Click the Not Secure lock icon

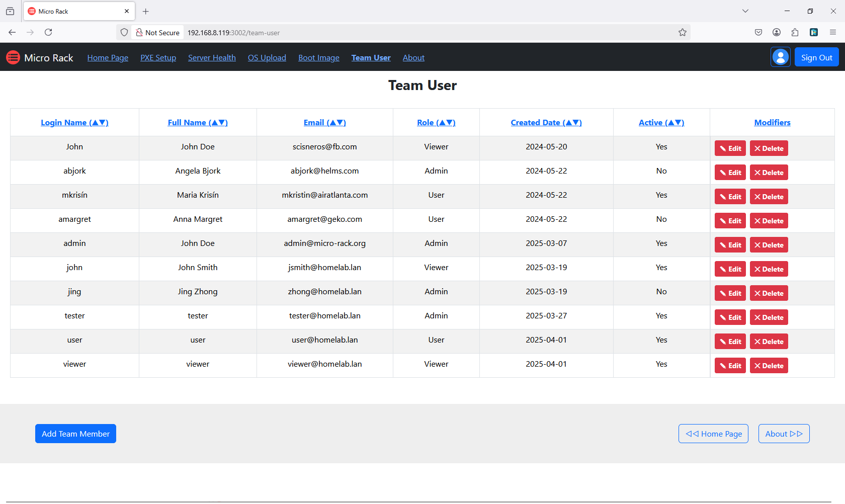(x=139, y=32)
